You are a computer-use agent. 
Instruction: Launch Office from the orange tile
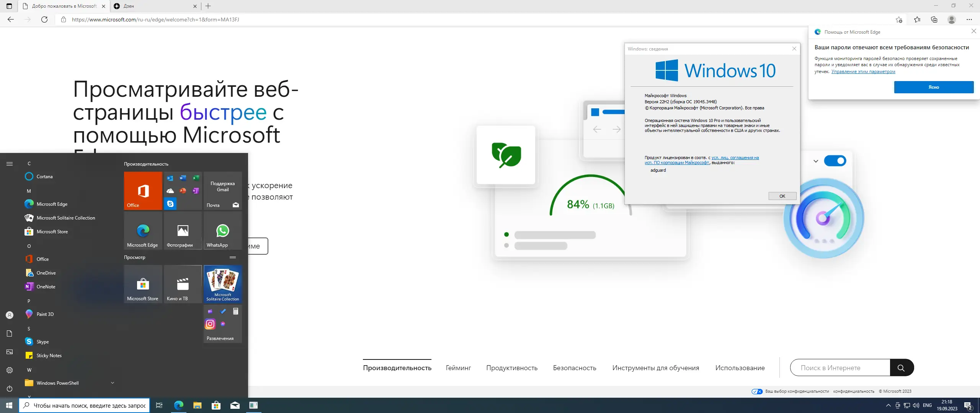click(142, 190)
